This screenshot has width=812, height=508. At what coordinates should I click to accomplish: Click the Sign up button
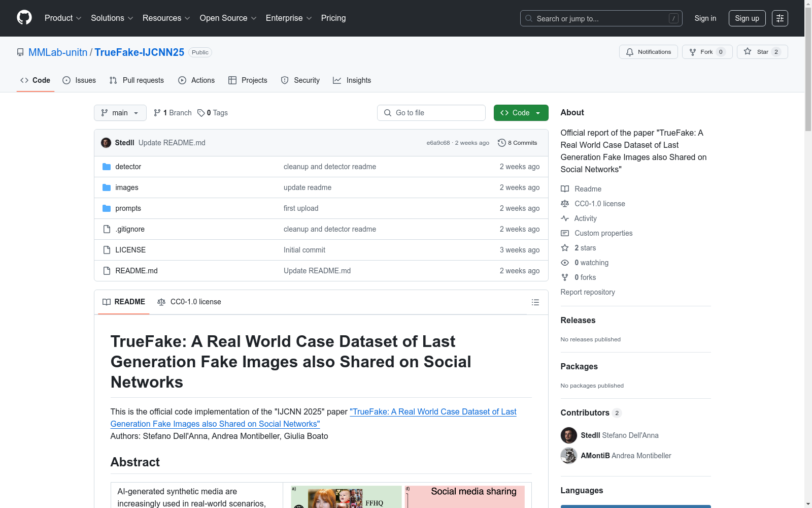coord(747,18)
